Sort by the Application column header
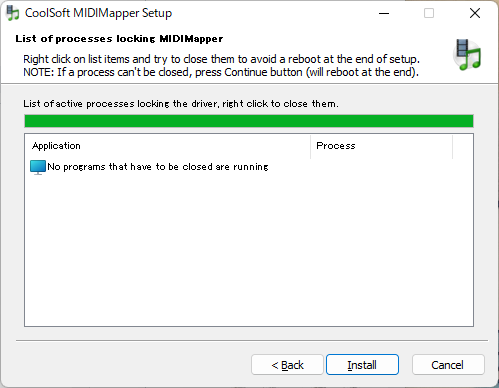 168,146
